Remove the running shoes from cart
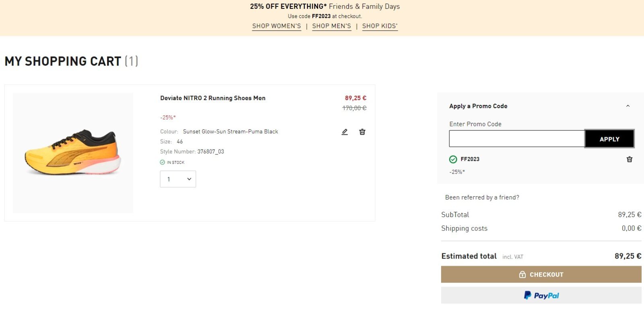Image resolution: width=644 pixels, height=314 pixels. pos(362,132)
